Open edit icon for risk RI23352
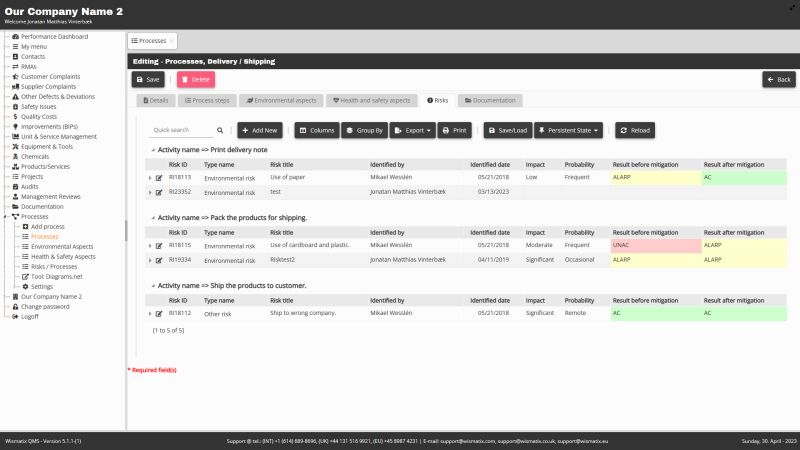Screen dimensions: 800x450 coord(159,192)
